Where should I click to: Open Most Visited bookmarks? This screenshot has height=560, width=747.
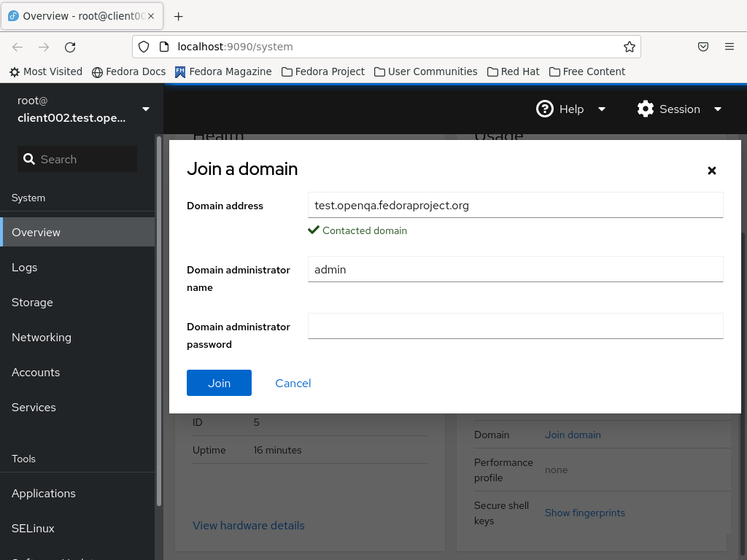[46, 71]
